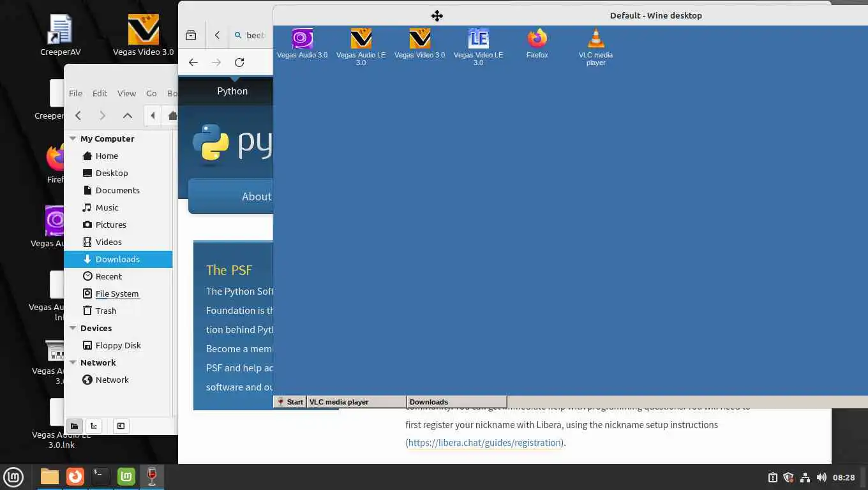Go up to parent folder in file manager
Screen dimensions: 868x490
tap(127, 115)
